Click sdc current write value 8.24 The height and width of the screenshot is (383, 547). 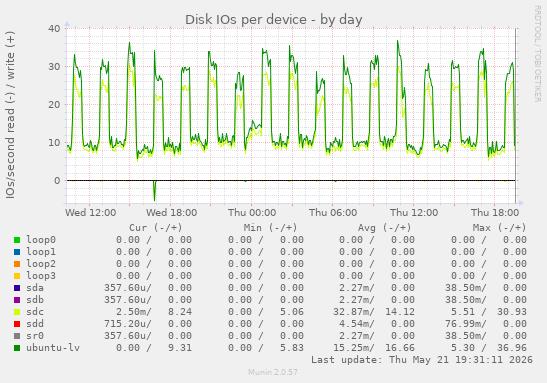tap(180, 312)
